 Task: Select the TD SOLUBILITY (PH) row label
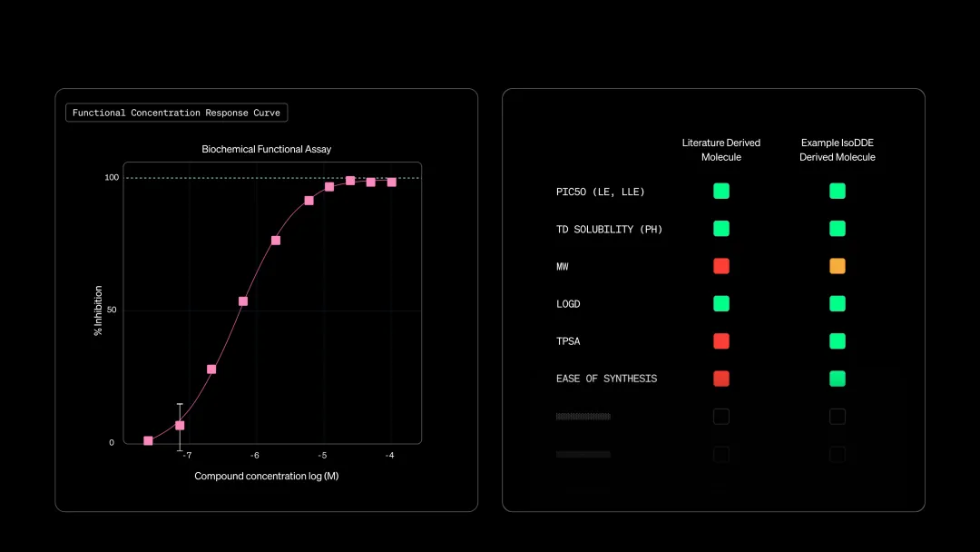coord(610,230)
